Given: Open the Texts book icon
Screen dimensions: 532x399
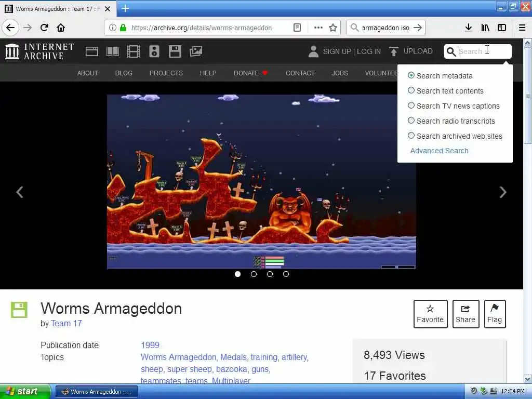Looking at the screenshot, I should tap(113, 51).
